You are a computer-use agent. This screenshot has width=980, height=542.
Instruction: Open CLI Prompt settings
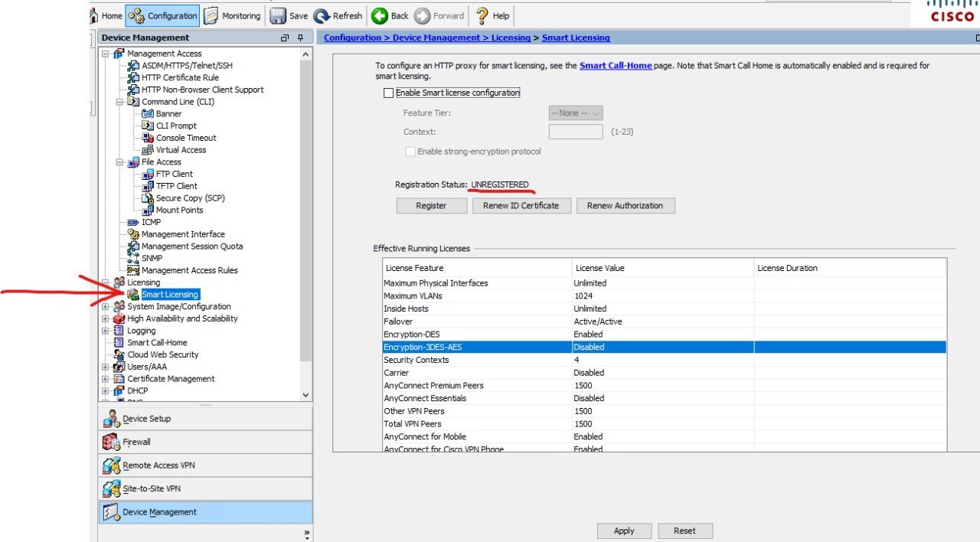[176, 126]
